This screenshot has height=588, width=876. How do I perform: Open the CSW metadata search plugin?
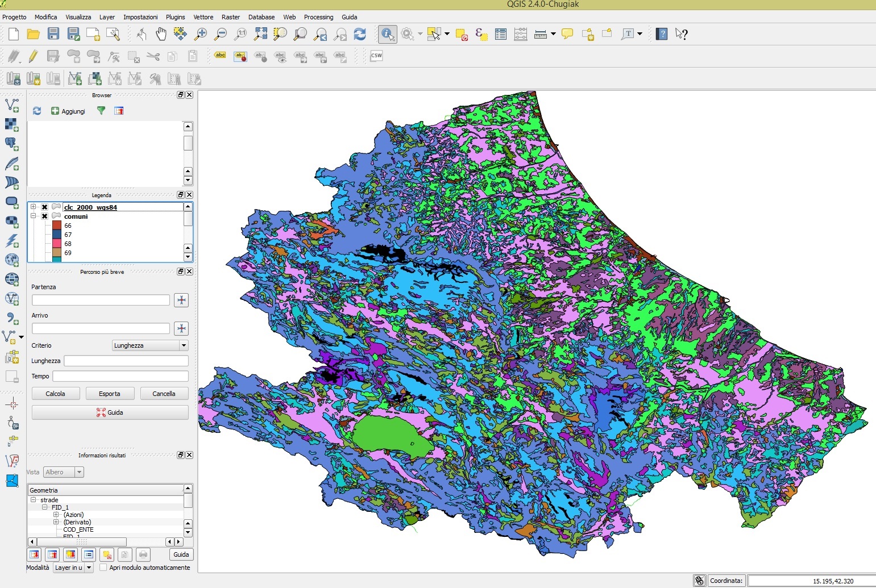pyautogui.click(x=376, y=56)
